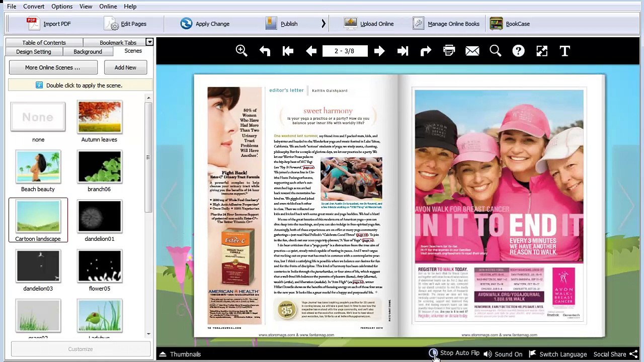Image resolution: width=644 pixels, height=362 pixels.
Task: Open Manage Online Books
Action: 446,24
